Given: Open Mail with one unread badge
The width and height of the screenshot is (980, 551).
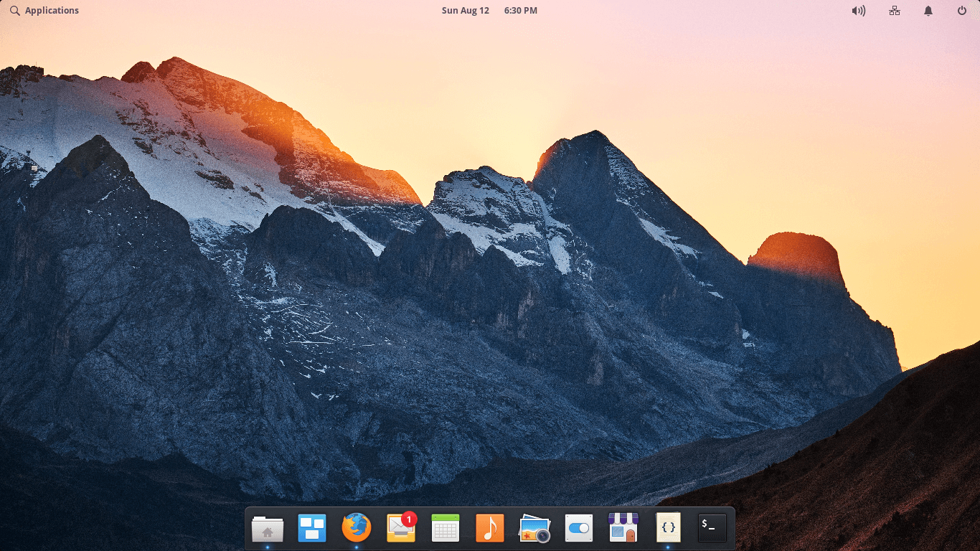Looking at the screenshot, I should coord(401,527).
